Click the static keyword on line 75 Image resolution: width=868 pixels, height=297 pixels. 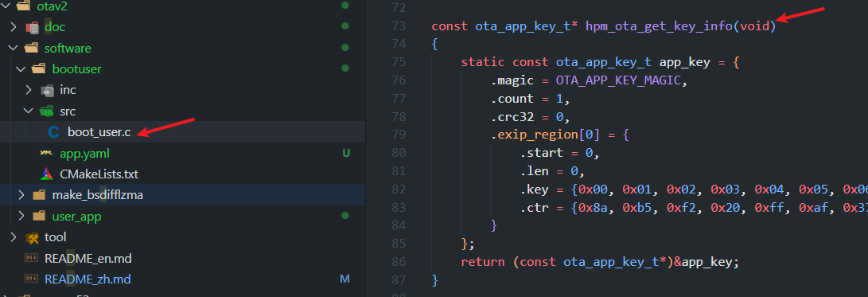[x=483, y=62]
